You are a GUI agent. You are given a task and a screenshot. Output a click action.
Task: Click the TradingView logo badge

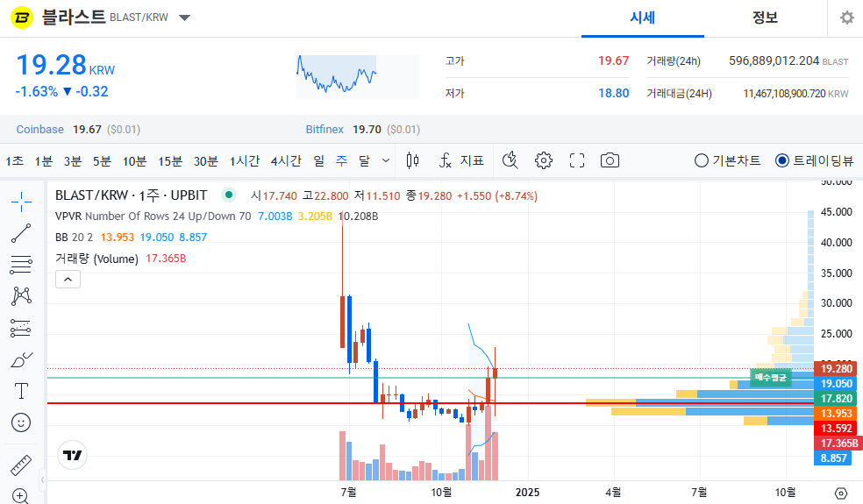click(72, 455)
